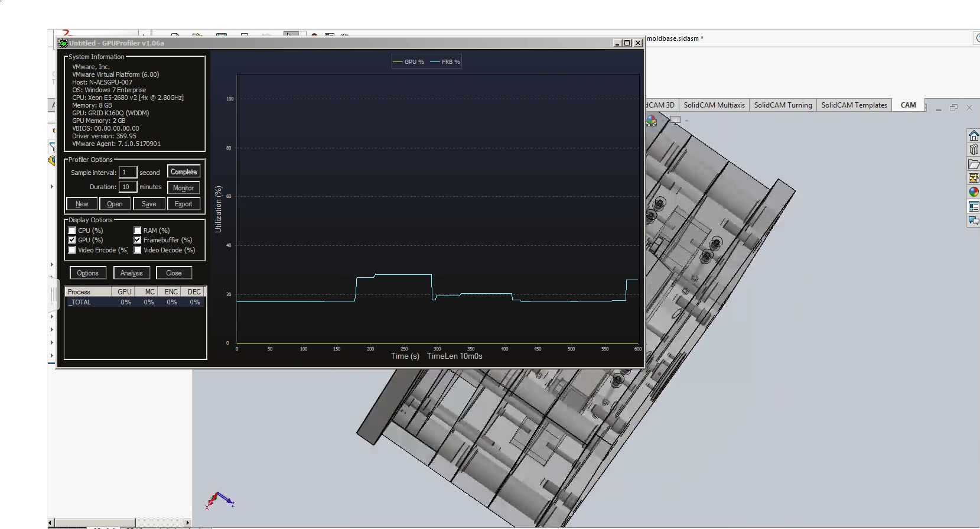Open profiler Options button

click(x=88, y=273)
